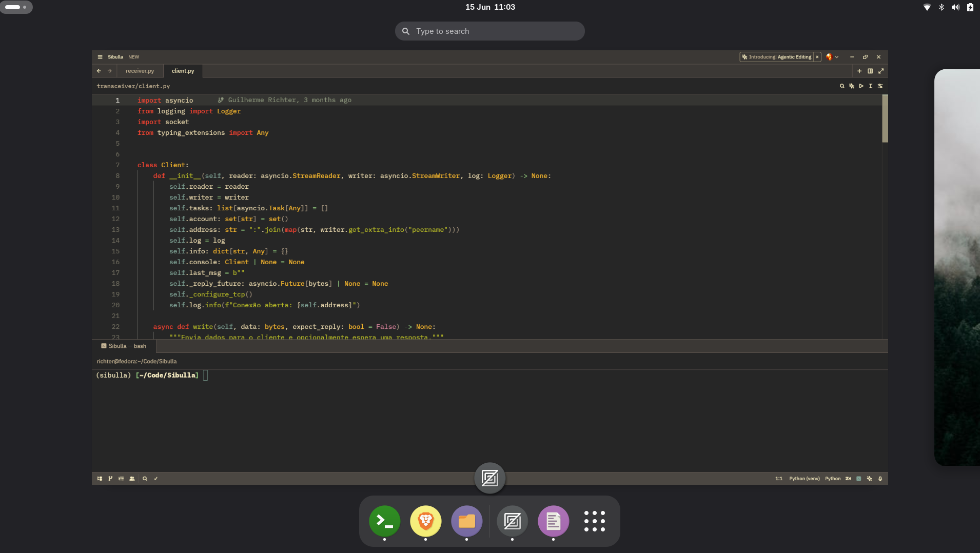Click the battery status icon
Viewport: 980px width, 553px height.
(970, 7)
